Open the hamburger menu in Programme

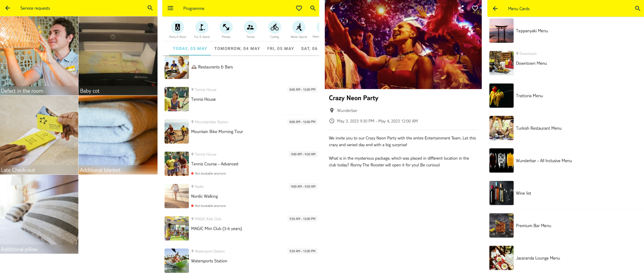(x=170, y=8)
